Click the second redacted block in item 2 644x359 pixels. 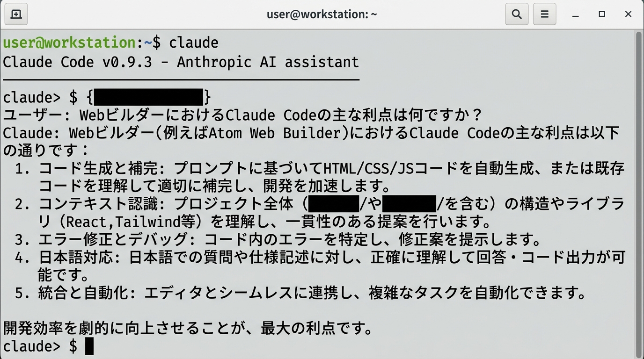[x=409, y=204]
